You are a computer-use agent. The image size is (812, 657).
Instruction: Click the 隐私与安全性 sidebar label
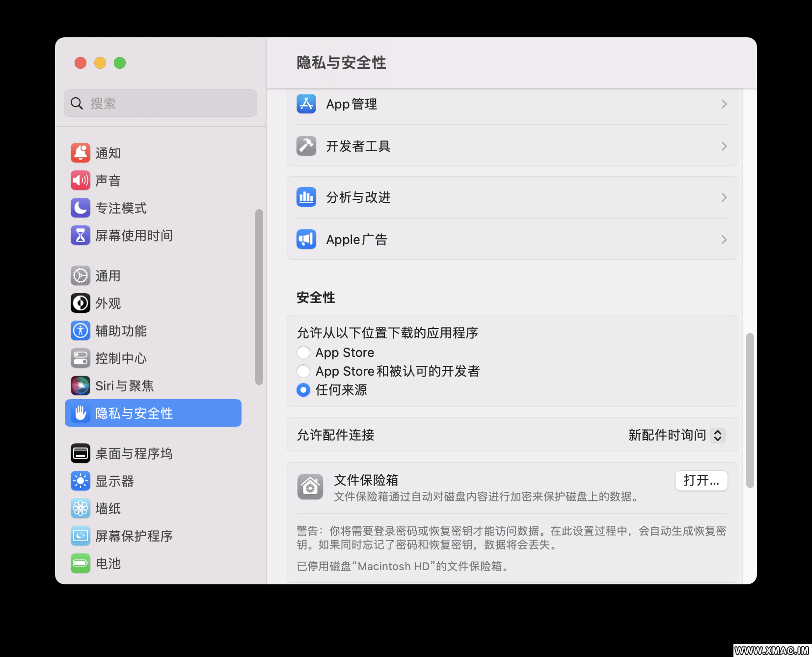coord(134,413)
